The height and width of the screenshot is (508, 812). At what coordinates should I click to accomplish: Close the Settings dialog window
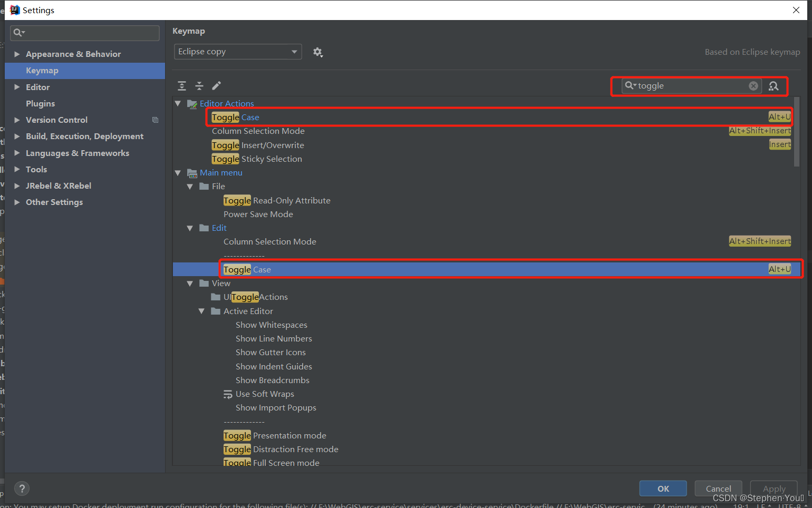pyautogui.click(x=796, y=10)
